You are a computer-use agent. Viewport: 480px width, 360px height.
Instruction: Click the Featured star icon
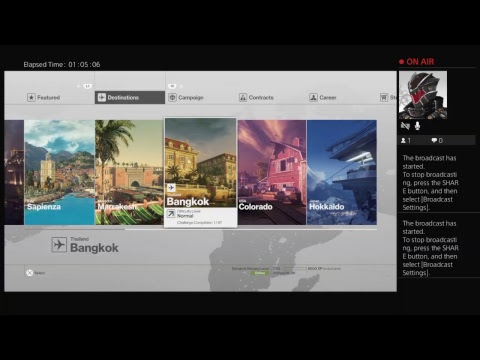[x=31, y=97]
